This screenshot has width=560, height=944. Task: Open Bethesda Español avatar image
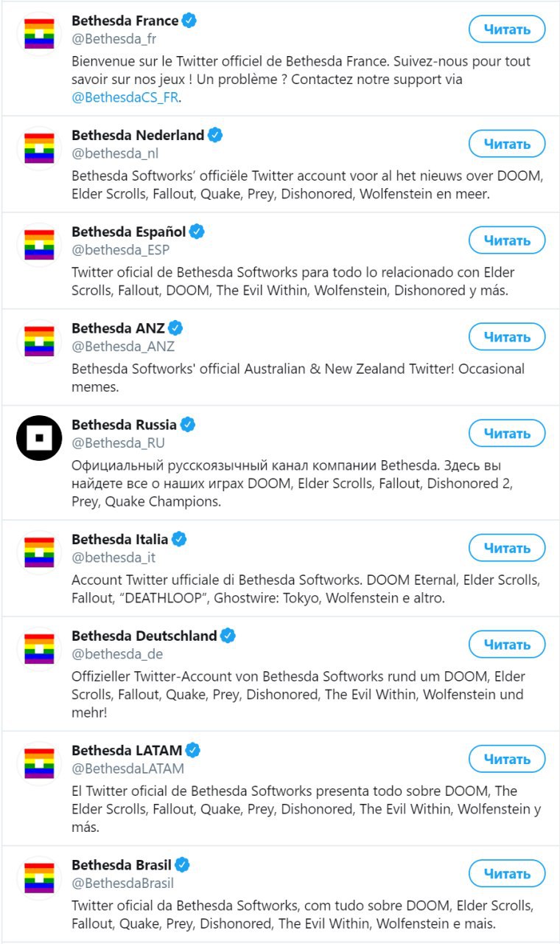coord(39,244)
